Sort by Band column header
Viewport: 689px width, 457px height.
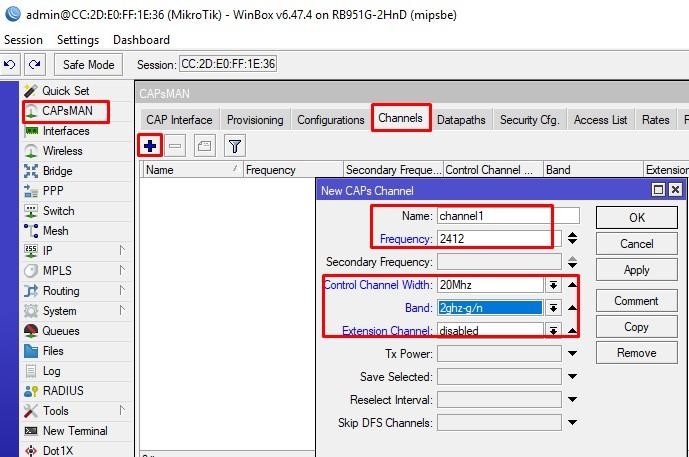[593, 170]
